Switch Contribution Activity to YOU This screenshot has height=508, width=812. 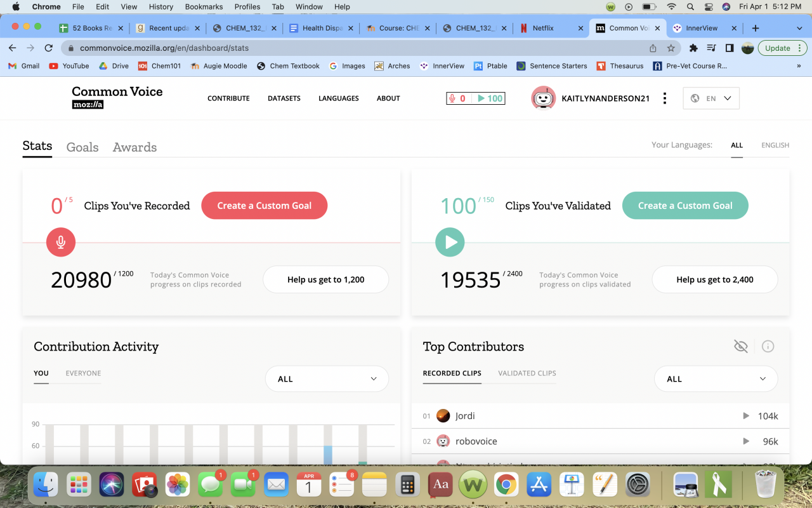click(x=41, y=373)
